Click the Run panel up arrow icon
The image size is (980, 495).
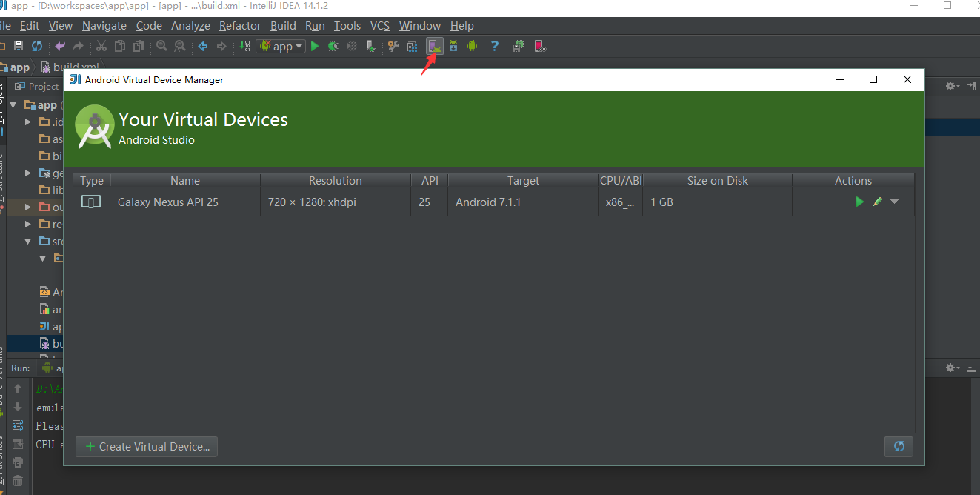click(x=18, y=388)
